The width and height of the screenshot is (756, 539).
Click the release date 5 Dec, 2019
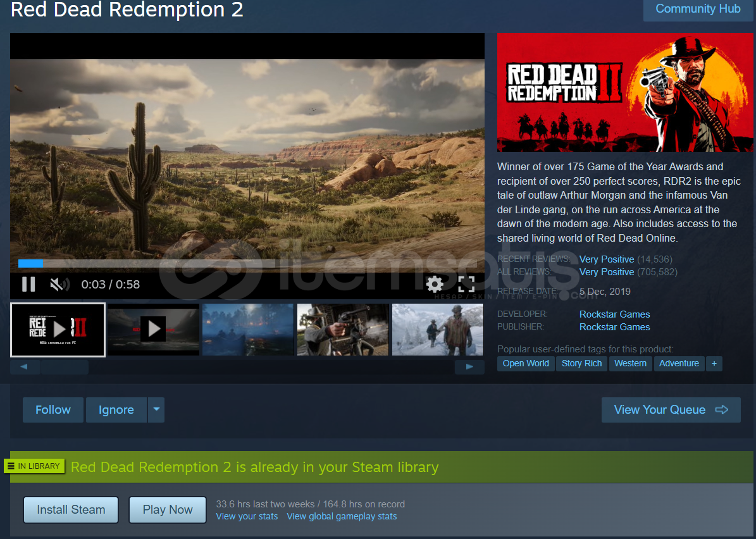click(605, 292)
